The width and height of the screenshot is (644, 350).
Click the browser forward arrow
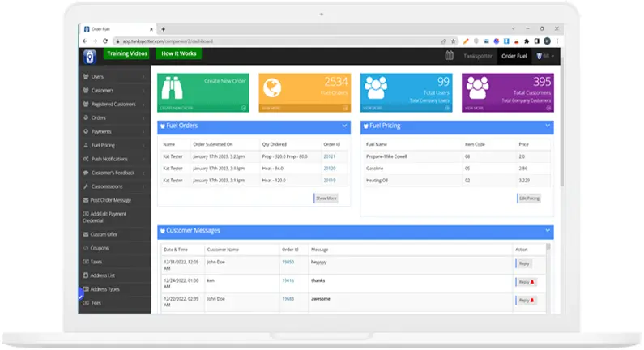95,41
